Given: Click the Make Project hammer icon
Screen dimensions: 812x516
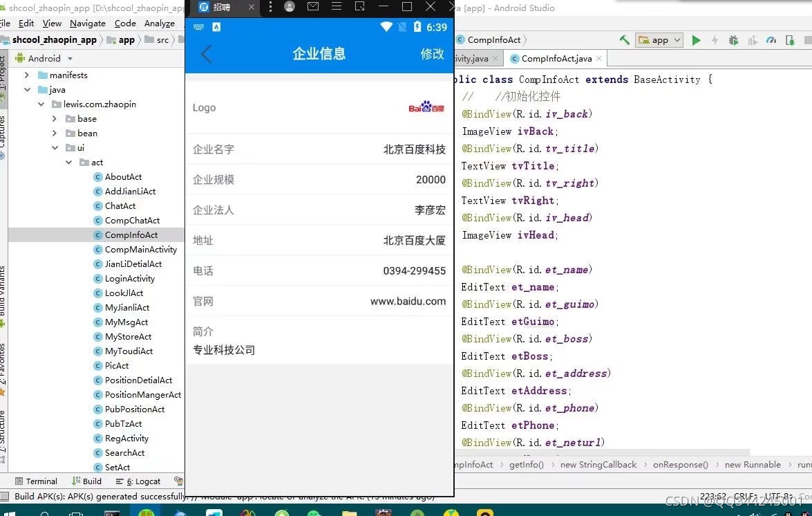Looking at the screenshot, I should click(x=625, y=40).
